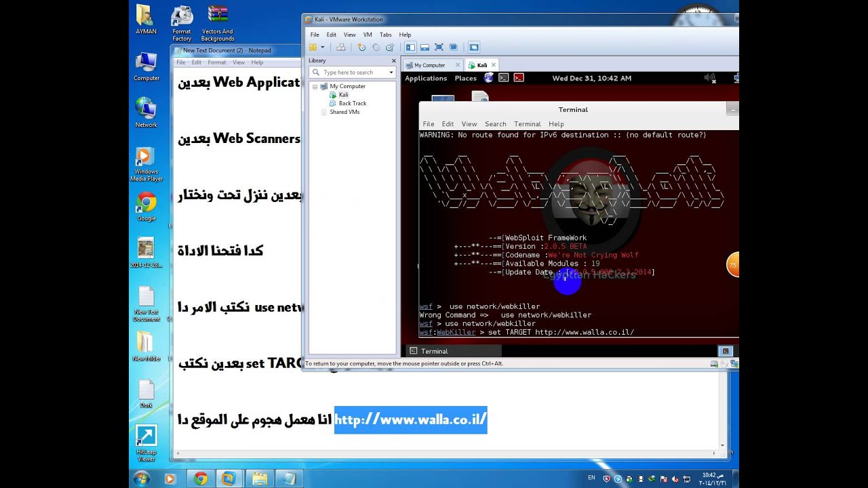This screenshot has width=868, height=488.
Task: Toggle the thumbnail bar icon in VMware toolbar
Action: [x=425, y=47]
